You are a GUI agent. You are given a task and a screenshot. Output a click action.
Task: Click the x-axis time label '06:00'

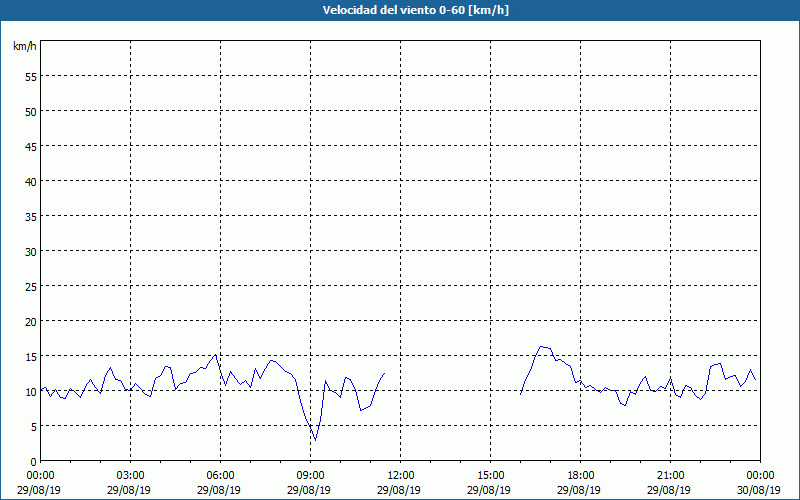(220, 476)
